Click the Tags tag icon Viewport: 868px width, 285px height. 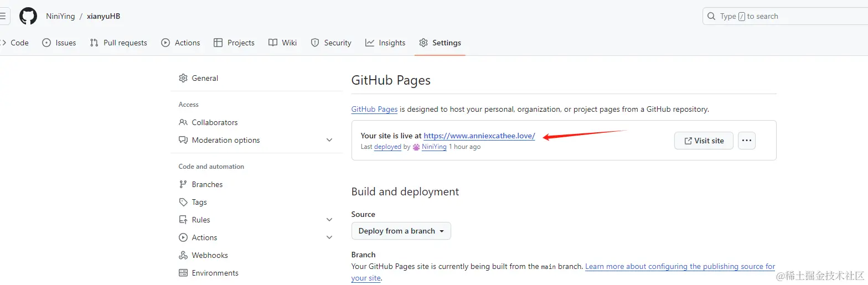tap(183, 202)
